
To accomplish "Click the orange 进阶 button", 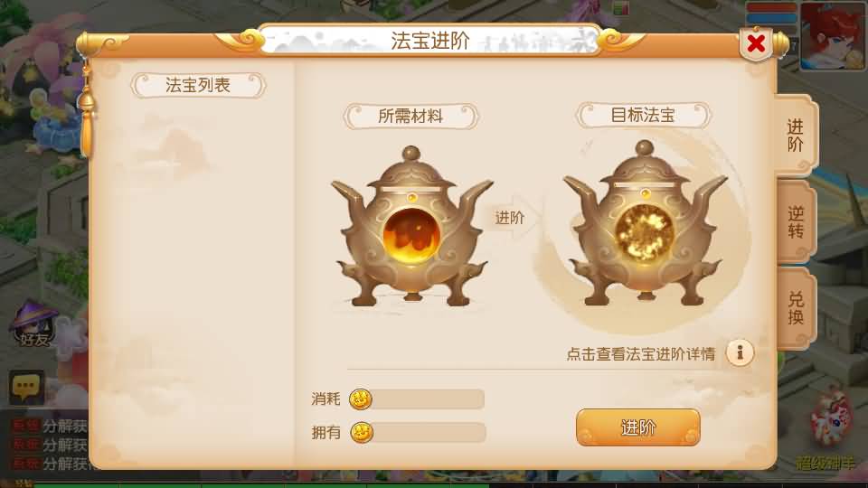I will pos(637,427).
